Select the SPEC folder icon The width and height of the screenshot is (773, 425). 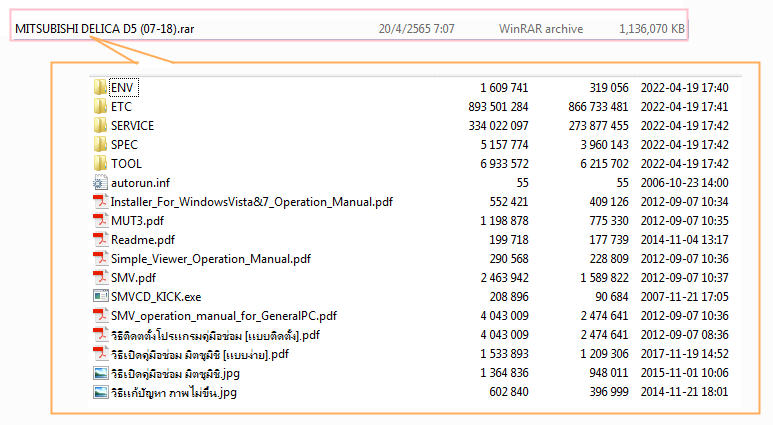click(x=100, y=144)
